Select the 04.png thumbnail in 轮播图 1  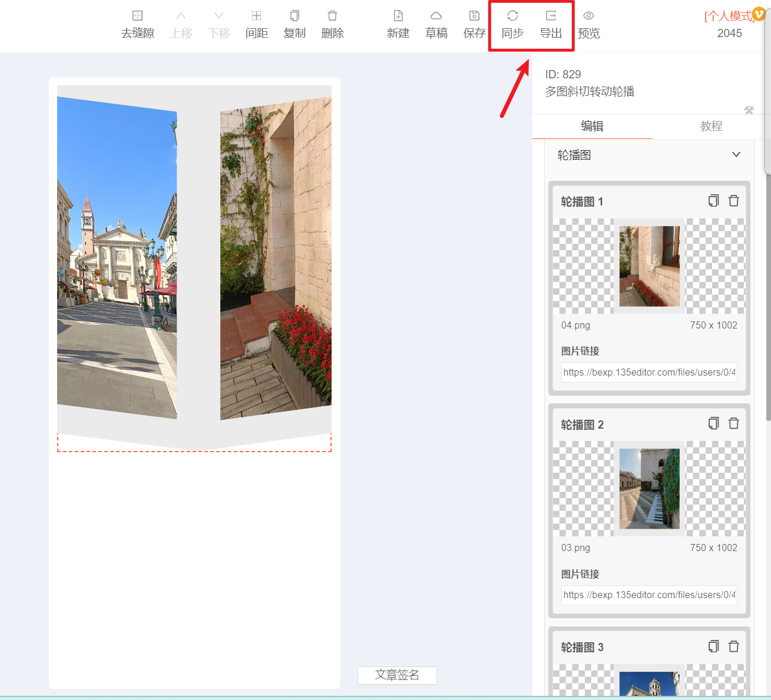(649, 266)
